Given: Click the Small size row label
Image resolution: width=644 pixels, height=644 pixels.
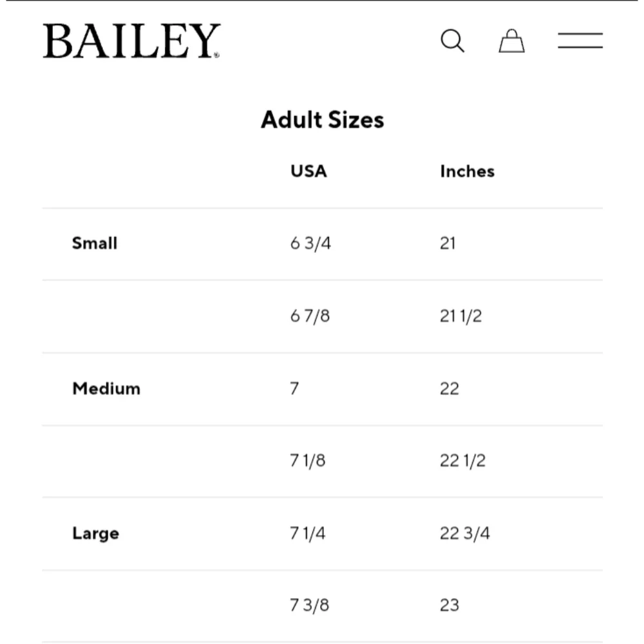Looking at the screenshot, I should coord(95,243).
